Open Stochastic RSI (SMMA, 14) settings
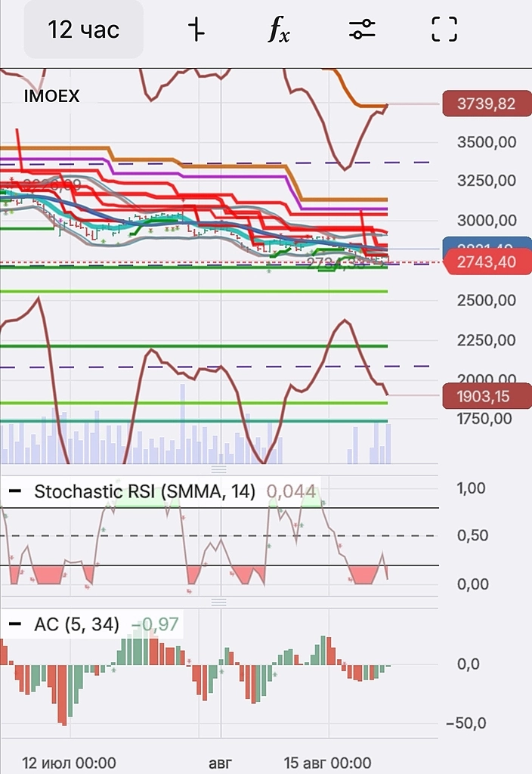 tap(144, 491)
